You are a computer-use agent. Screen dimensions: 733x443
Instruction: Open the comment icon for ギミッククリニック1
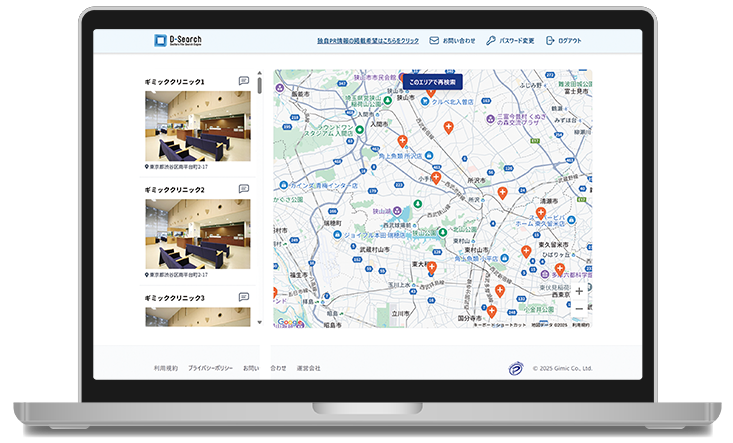(244, 81)
